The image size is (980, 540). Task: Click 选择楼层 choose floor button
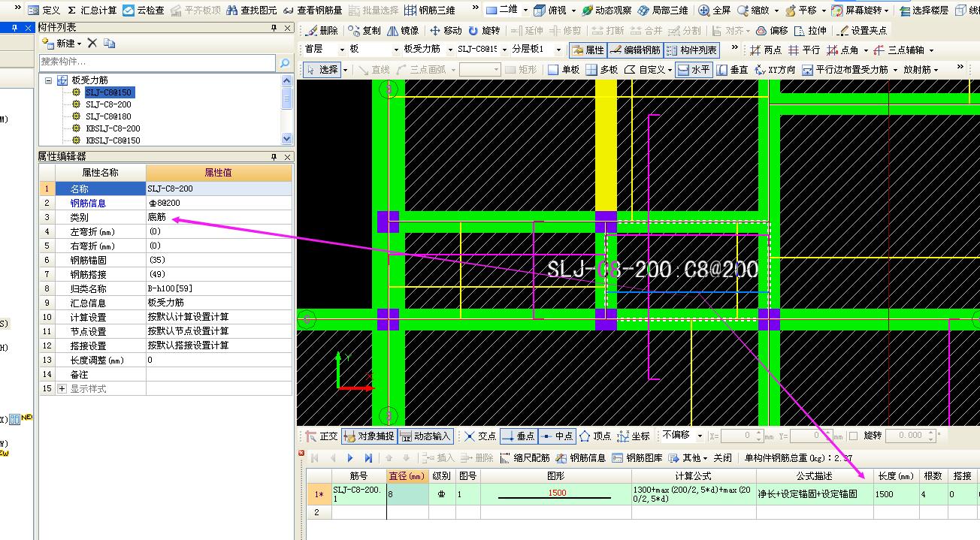click(x=924, y=11)
